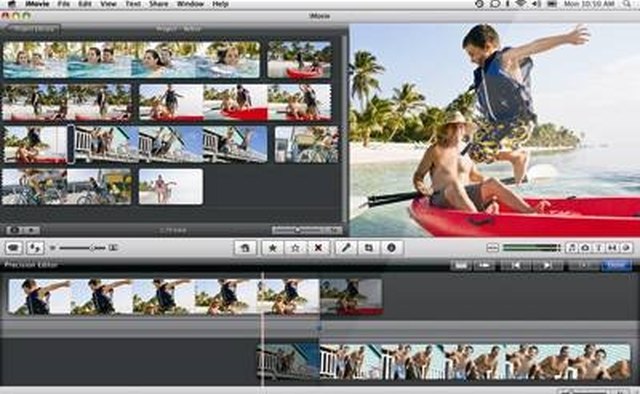Open the voiceover microphone tool
Screen dimensions: 640x394
[346, 248]
